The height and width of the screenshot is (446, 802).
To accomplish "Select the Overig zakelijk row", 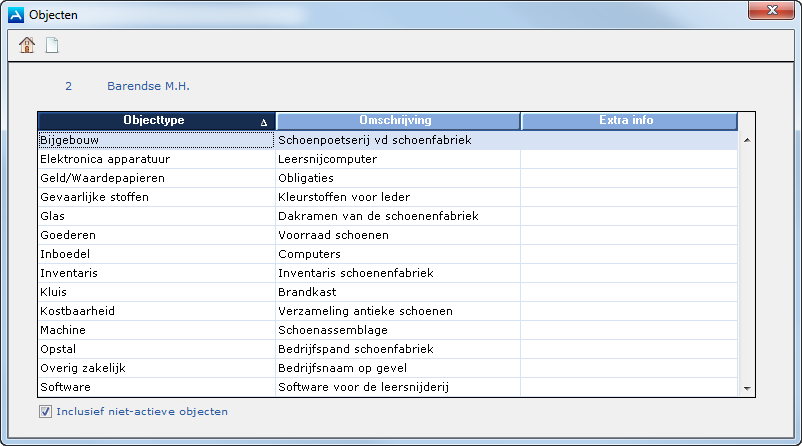I will [x=388, y=368].
